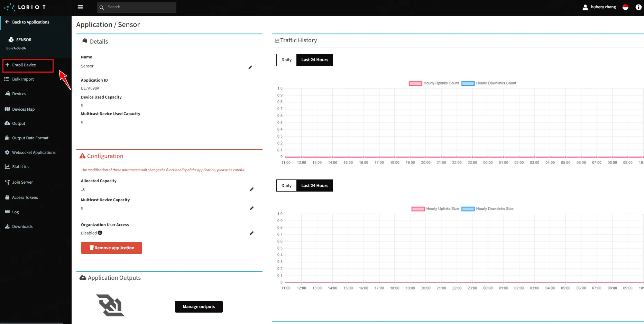Open hubery zhang user menu
This screenshot has height=324, width=644.
point(599,7)
